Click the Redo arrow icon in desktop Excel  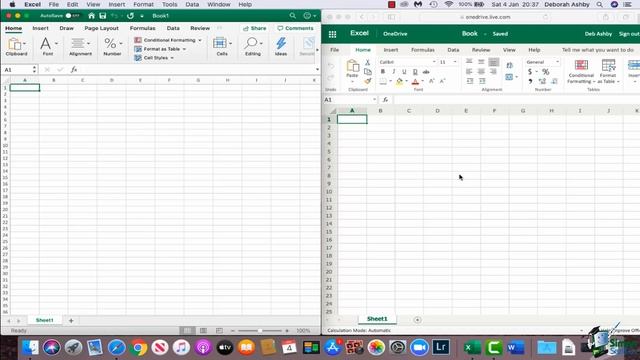[130, 16]
